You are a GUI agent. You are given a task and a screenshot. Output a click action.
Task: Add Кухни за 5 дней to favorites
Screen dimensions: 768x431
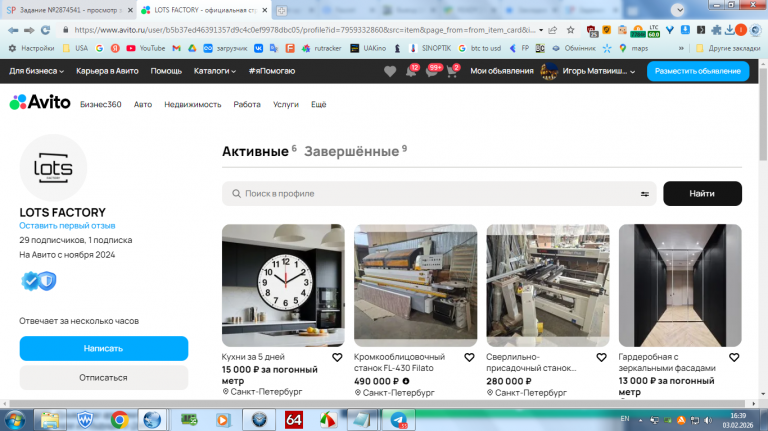click(x=337, y=358)
